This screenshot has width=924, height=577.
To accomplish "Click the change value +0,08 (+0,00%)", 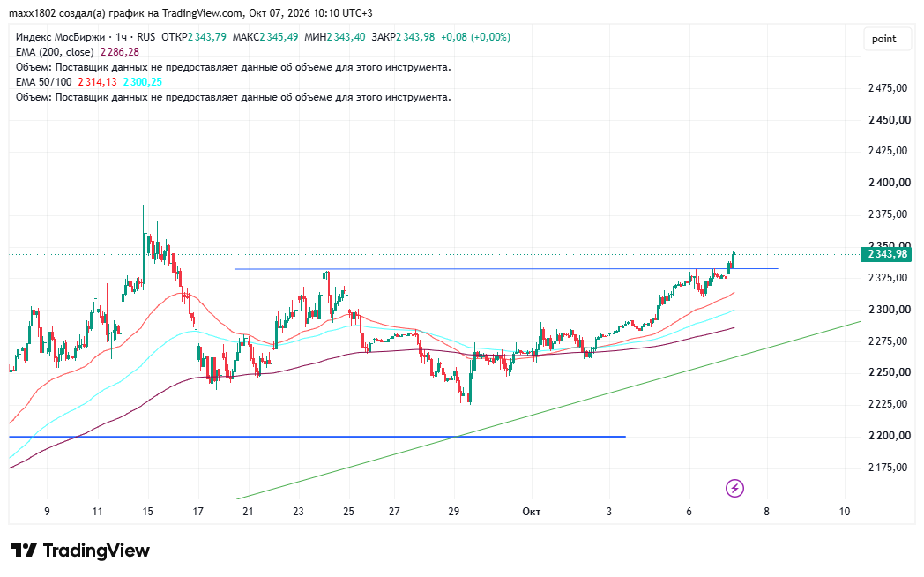I will tap(475, 36).
